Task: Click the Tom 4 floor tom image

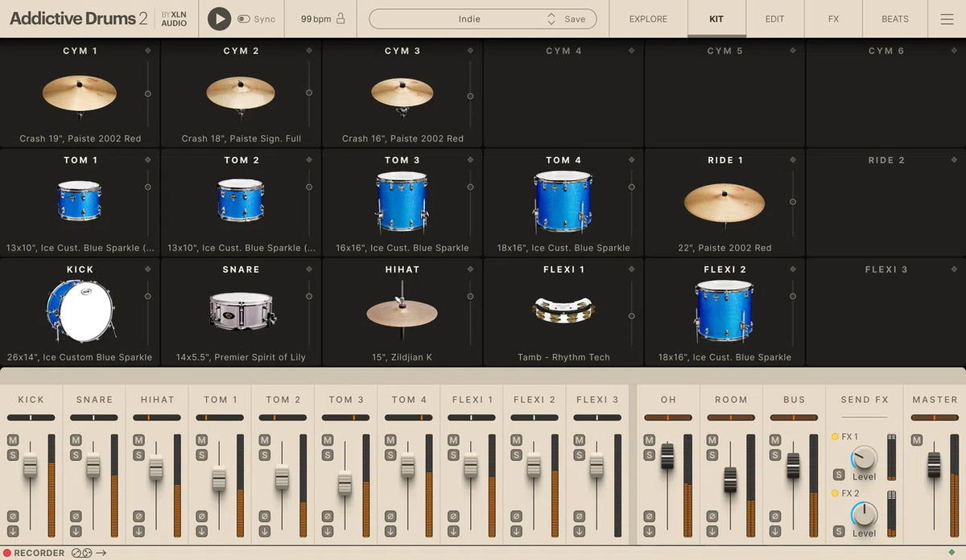Action: 562,200
